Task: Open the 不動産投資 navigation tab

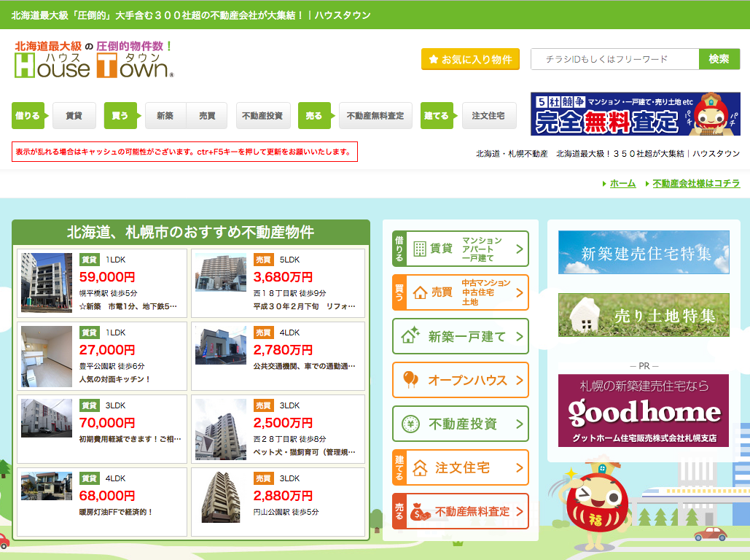Action: (263, 116)
